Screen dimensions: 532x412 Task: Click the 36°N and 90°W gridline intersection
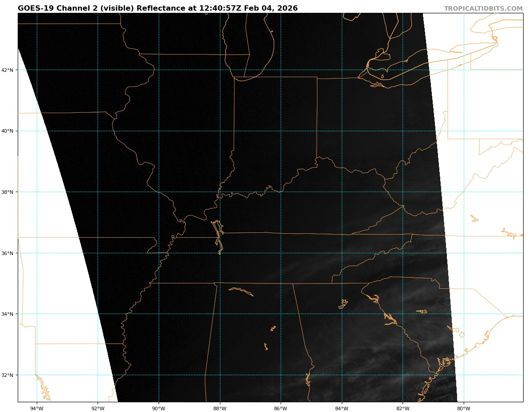(159, 253)
